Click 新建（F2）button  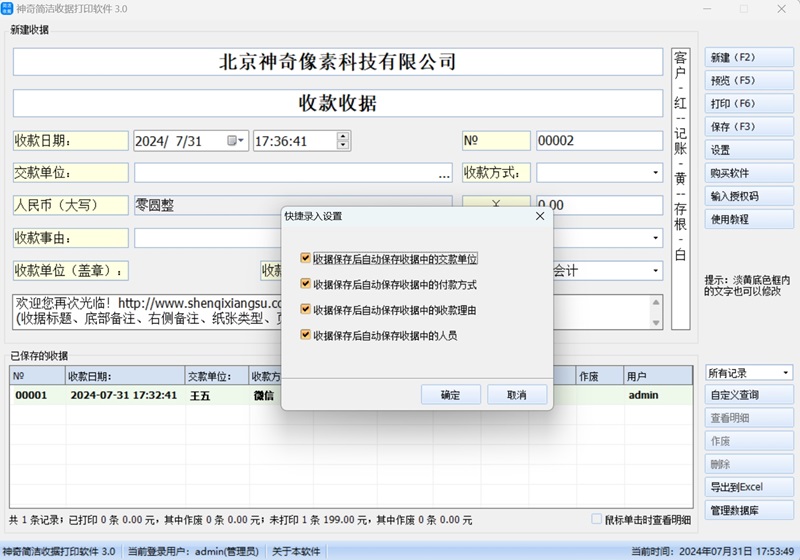point(749,58)
